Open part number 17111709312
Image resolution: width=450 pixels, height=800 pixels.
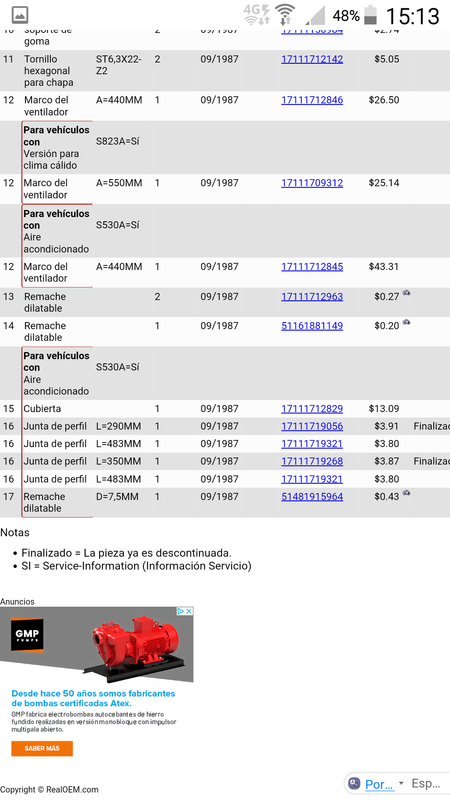312,183
